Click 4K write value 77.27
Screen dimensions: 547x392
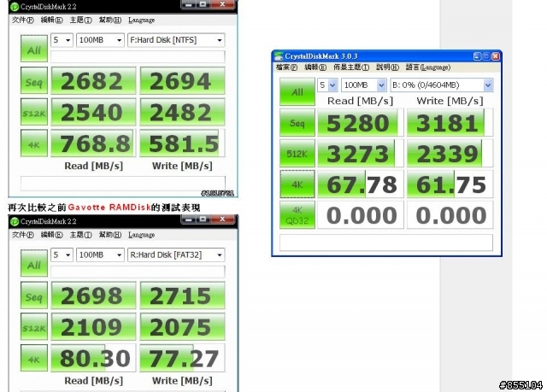coord(182,358)
